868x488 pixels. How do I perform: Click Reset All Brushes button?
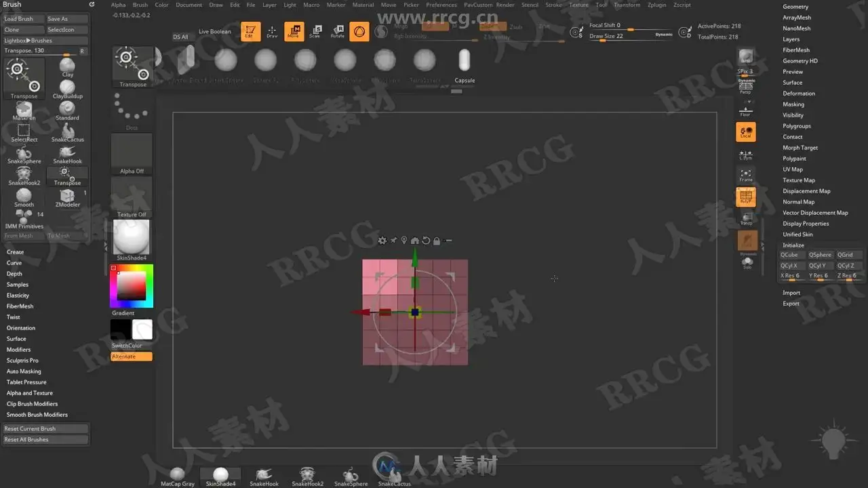click(x=45, y=440)
